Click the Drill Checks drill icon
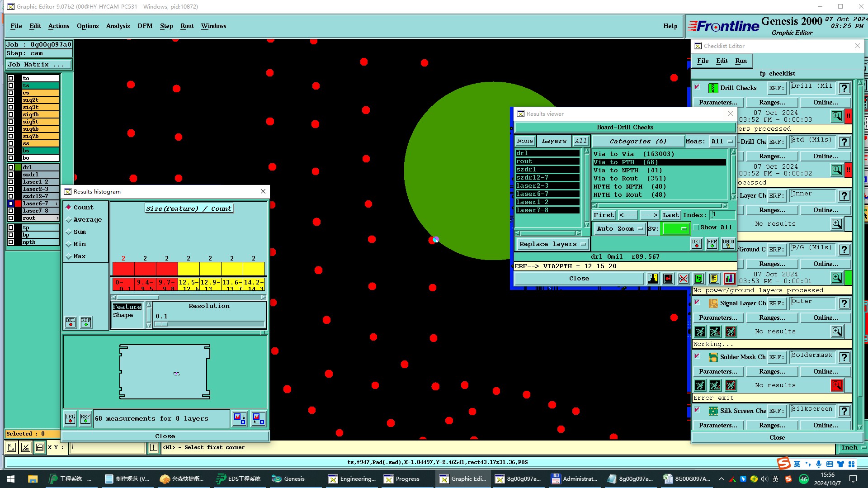The height and width of the screenshot is (488, 868). [x=713, y=88]
